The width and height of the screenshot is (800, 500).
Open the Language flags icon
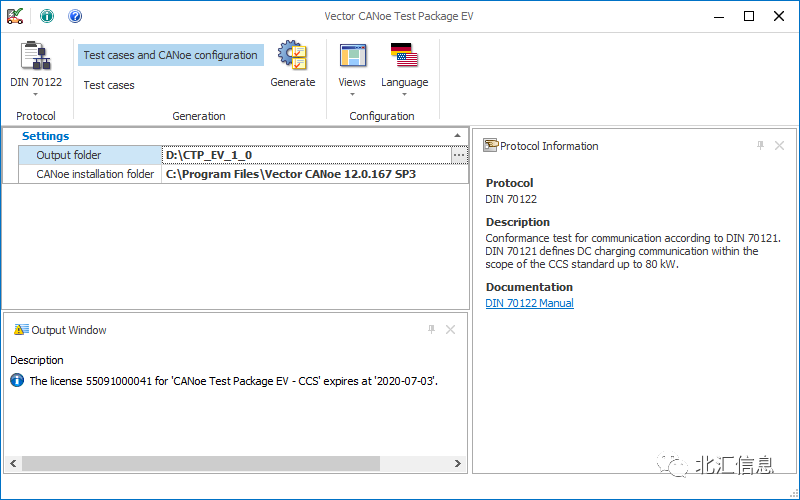404,55
